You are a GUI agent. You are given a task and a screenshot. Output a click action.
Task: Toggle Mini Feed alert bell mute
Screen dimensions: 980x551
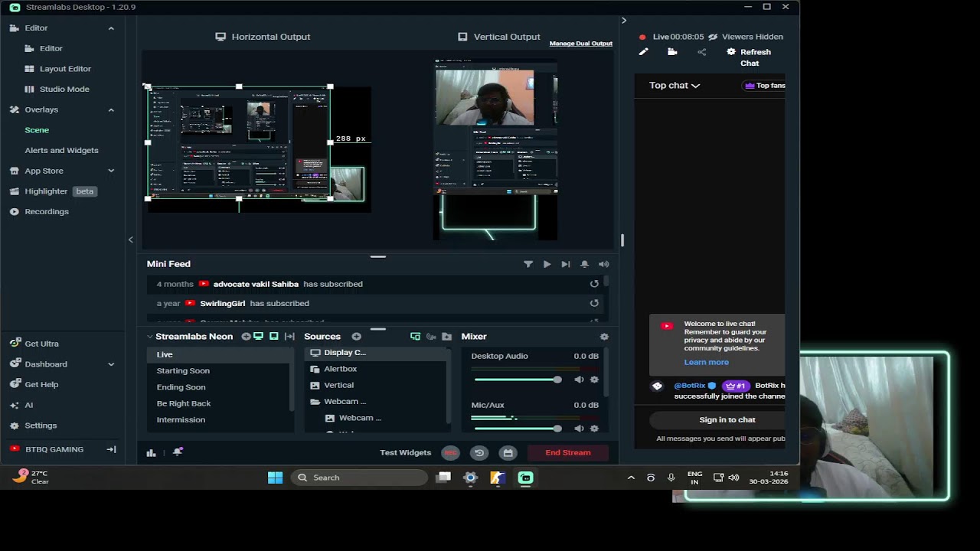point(584,264)
